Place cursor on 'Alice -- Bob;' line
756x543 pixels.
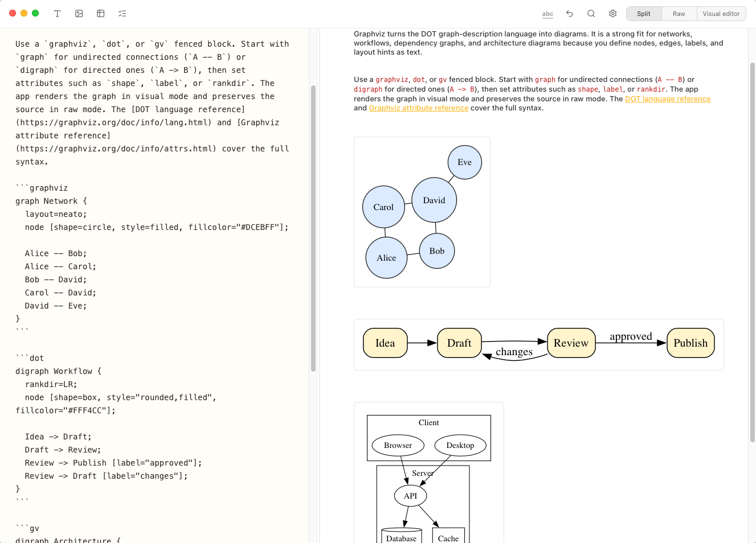click(56, 253)
